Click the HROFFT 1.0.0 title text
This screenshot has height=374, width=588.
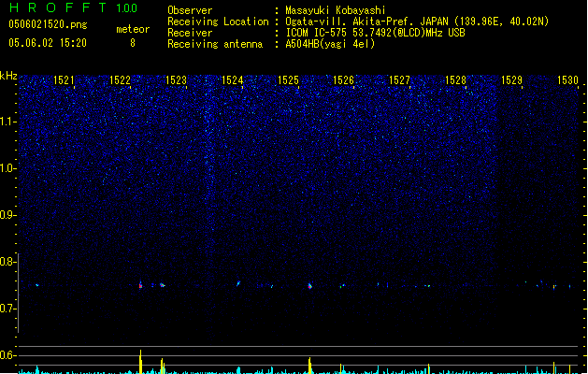point(73,7)
